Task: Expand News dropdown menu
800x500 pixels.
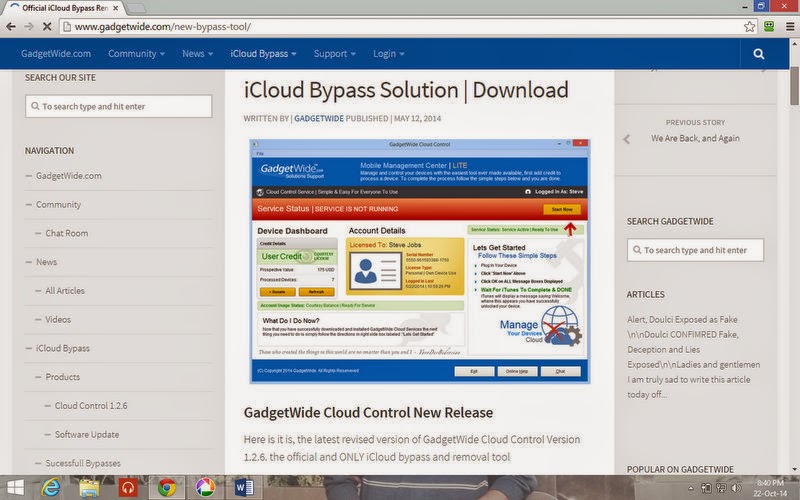Action: 197,54
